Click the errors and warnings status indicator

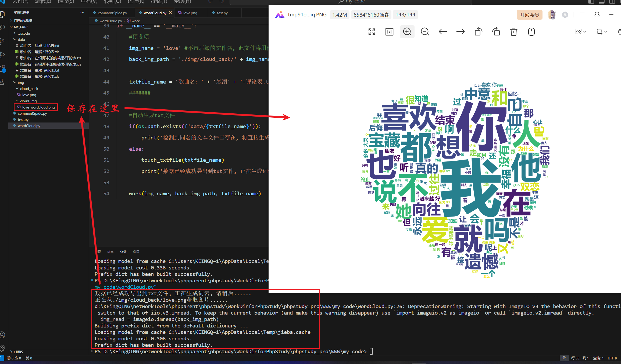(14, 358)
